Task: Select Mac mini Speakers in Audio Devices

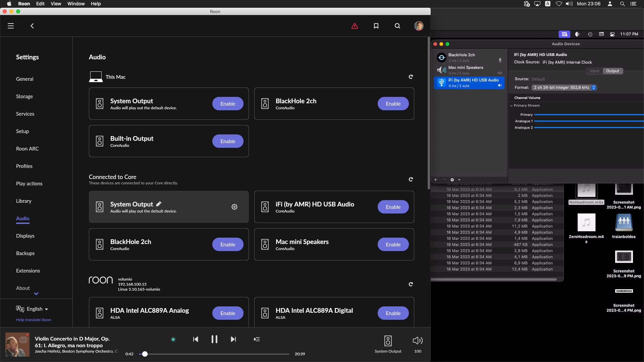Action: (x=469, y=70)
